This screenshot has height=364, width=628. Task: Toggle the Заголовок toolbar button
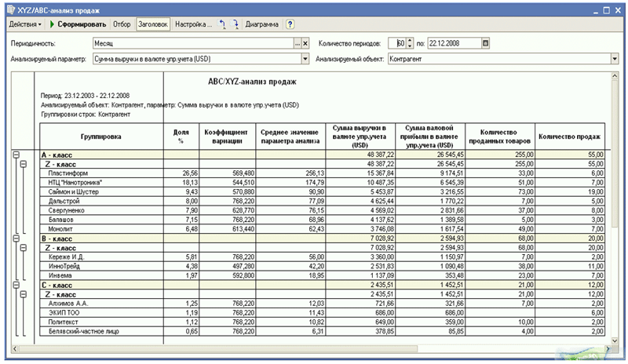(153, 24)
